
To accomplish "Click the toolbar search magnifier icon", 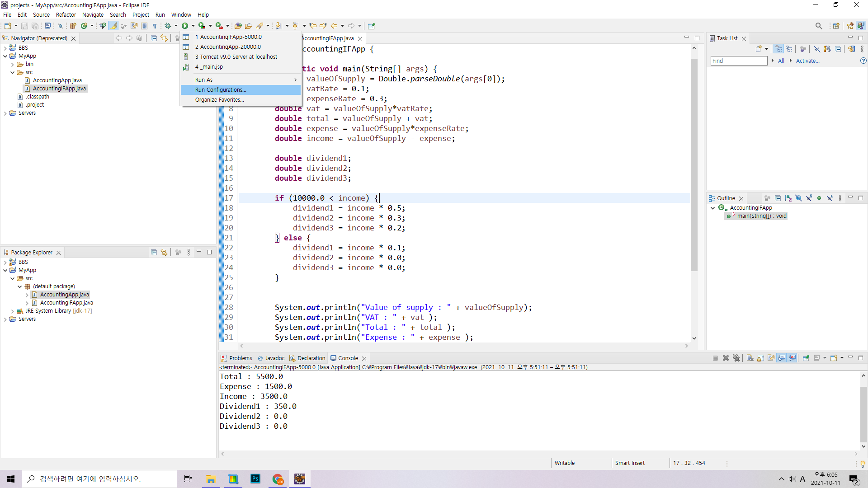I will point(818,26).
